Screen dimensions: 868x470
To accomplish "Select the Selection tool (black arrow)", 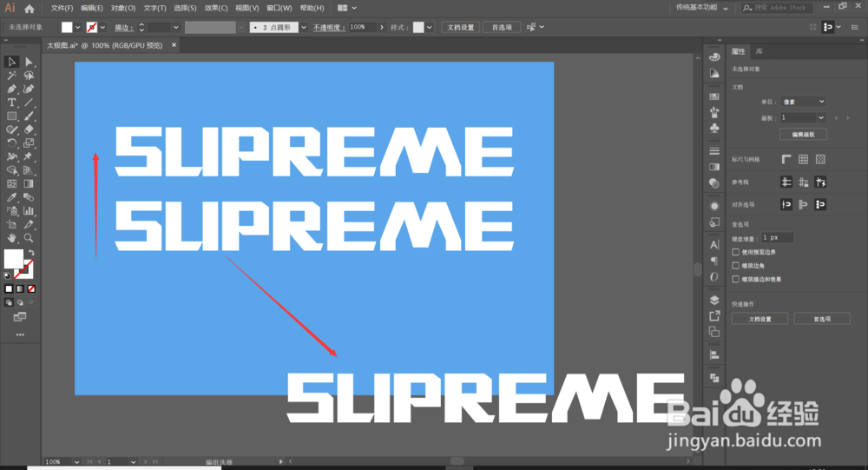I will tap(11, 62).
